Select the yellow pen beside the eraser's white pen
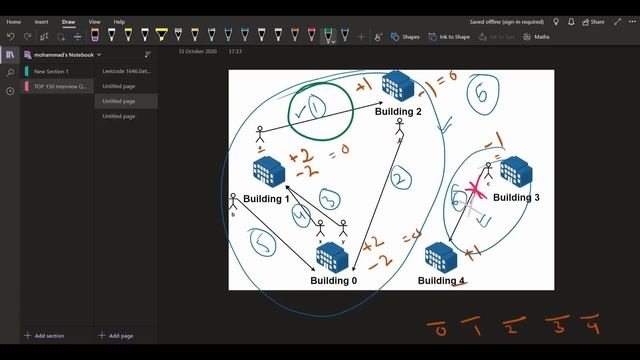The height and width of the screenshot is (360, 640). pos(128,35)
